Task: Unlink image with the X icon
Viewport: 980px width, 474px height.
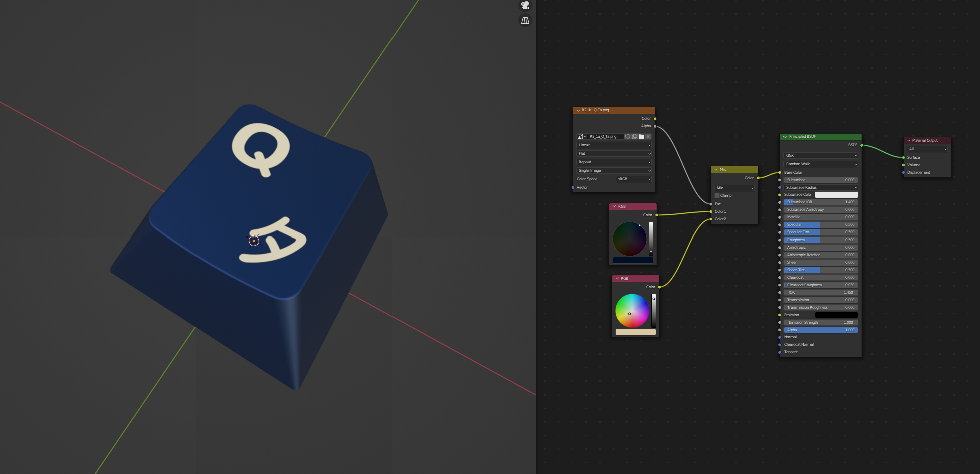Action: pos(648,137)
